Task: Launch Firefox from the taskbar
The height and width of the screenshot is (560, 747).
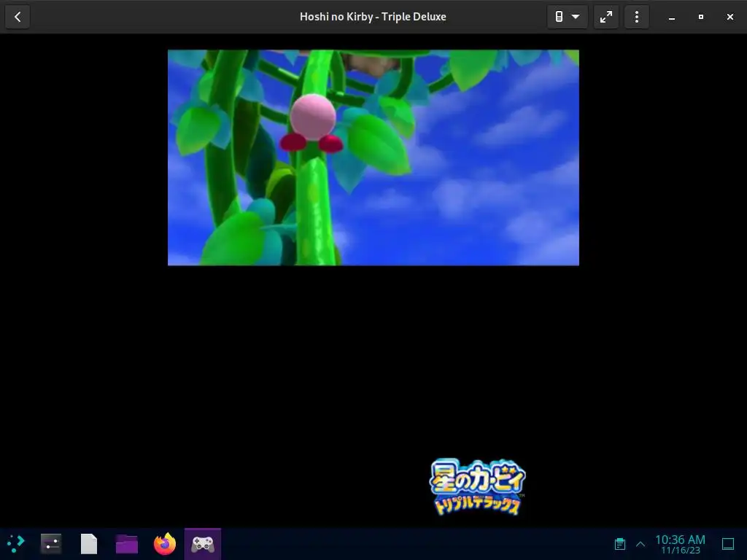Action: coord(165,543)
